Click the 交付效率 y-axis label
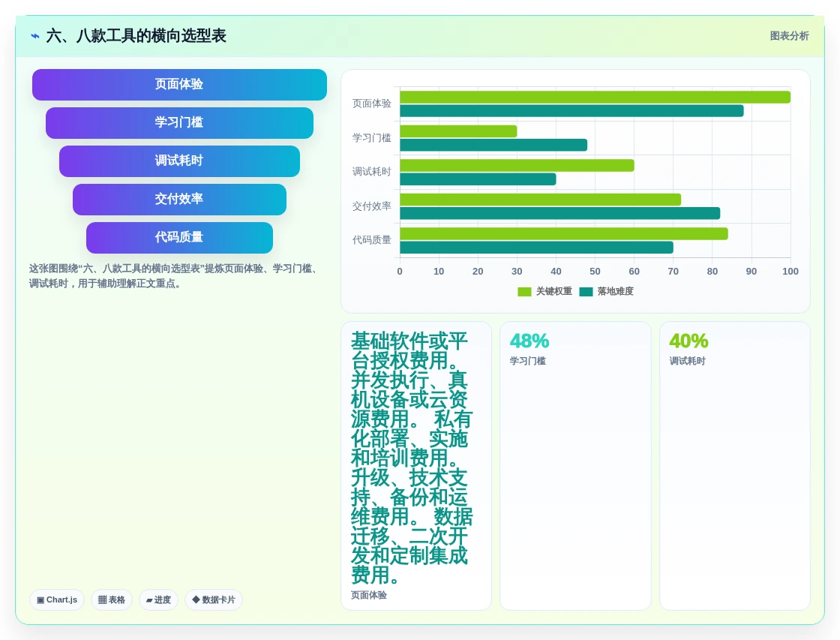Image resolution: width=840 pixels, height=640 pixels. click(371, 206)
